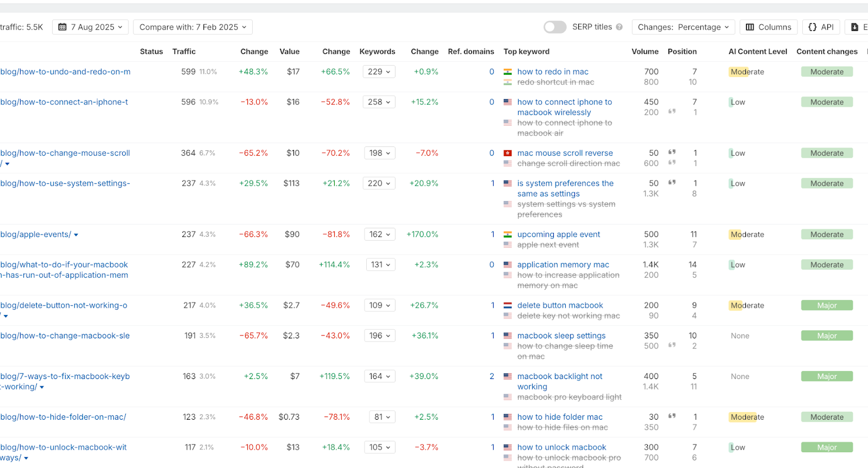This screenshot has width=868, height=468.
Task: Open the Changes: Percentage dropdown
Action: (683, 27)
